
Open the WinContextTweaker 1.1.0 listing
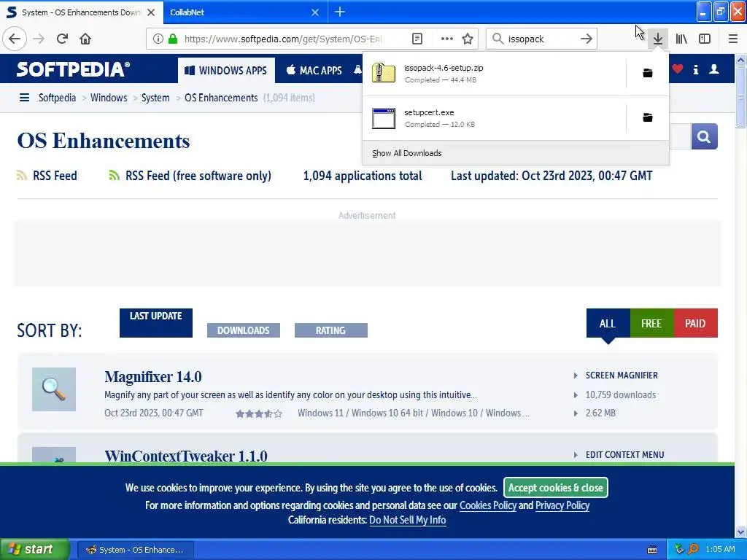coord(186,456)
